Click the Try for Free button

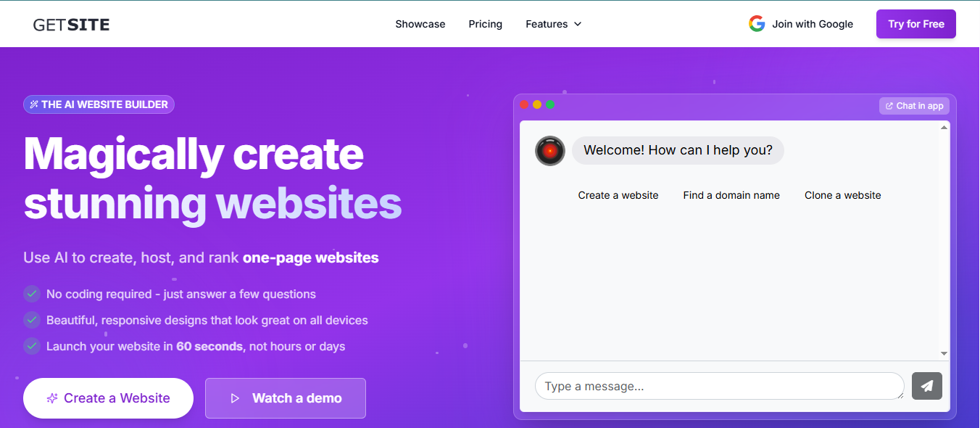[x=915, y=23]
